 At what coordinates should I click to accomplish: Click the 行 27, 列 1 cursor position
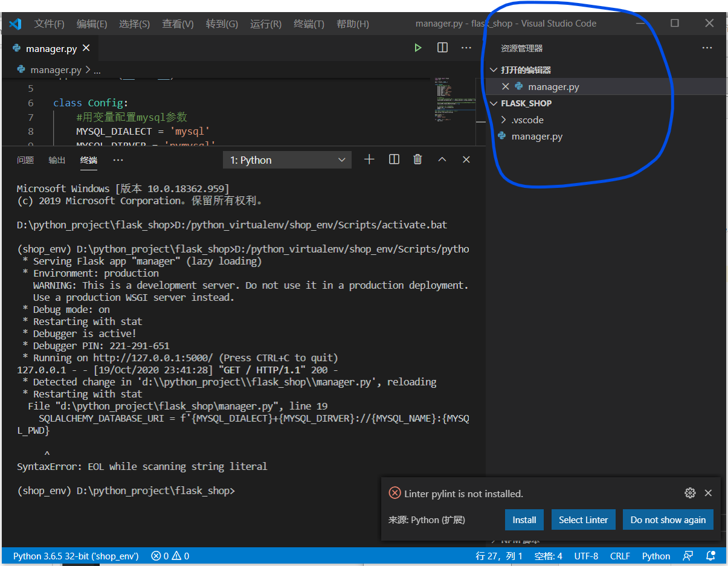point(499,556)
